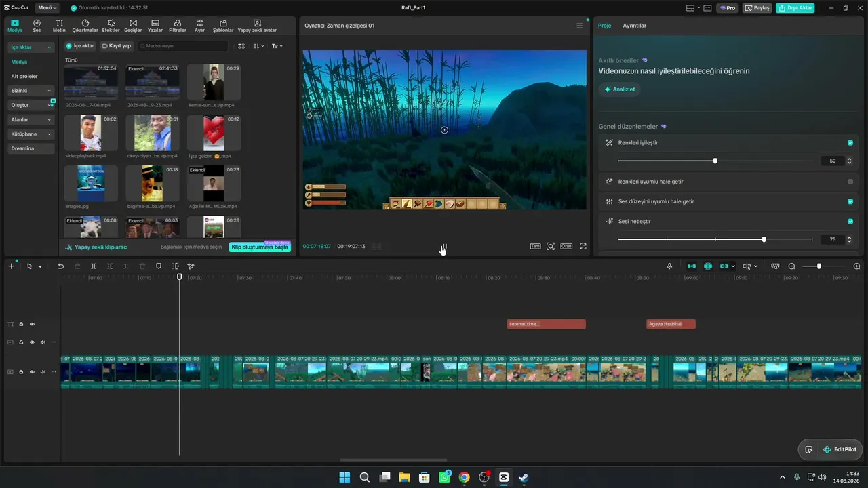Enable Renkleri uyumlu hale getir checkbox
This screenshot has width=868, height=488.
click(x=850, y=182)
